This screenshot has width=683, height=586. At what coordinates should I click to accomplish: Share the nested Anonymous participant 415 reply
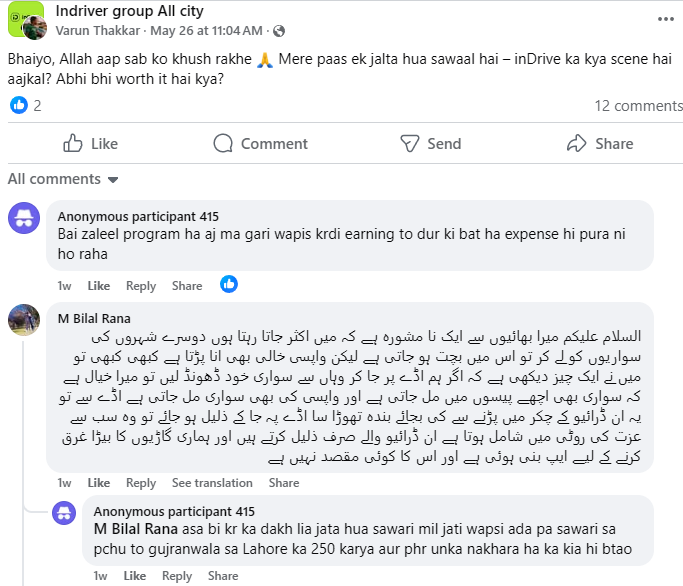coord(223,576)
